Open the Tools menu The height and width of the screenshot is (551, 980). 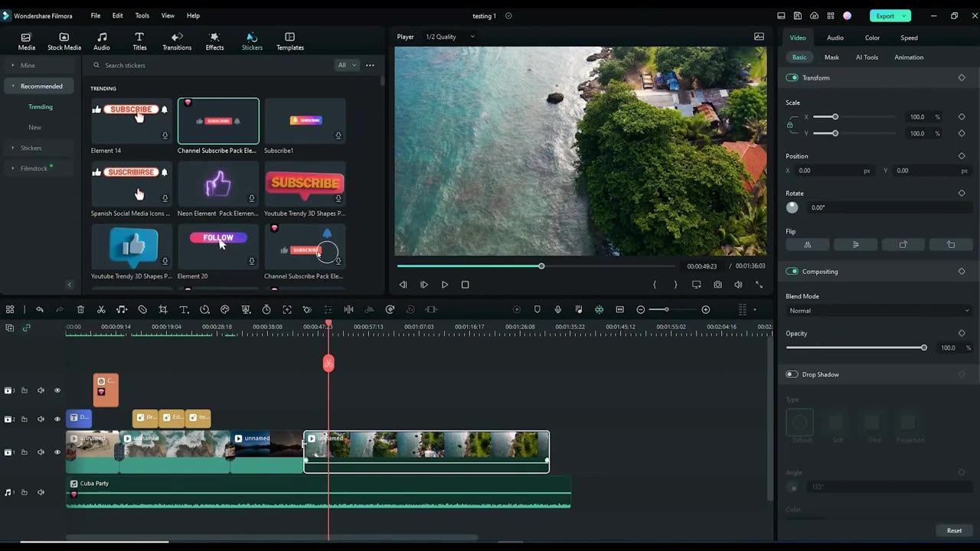(142, 15)
